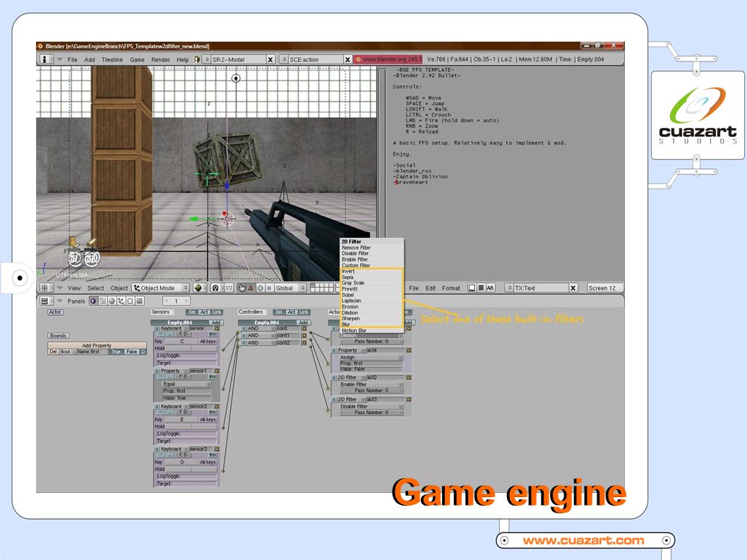The height and width of the screenshot is (560, 747).
Task: Set property 'first' to False
Action: [x=131, y=352]
